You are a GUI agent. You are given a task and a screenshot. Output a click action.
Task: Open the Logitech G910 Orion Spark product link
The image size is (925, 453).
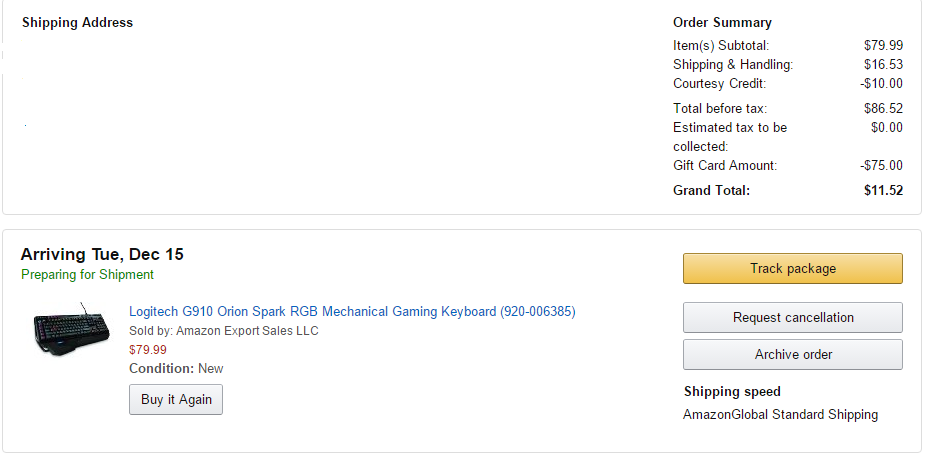352,311
